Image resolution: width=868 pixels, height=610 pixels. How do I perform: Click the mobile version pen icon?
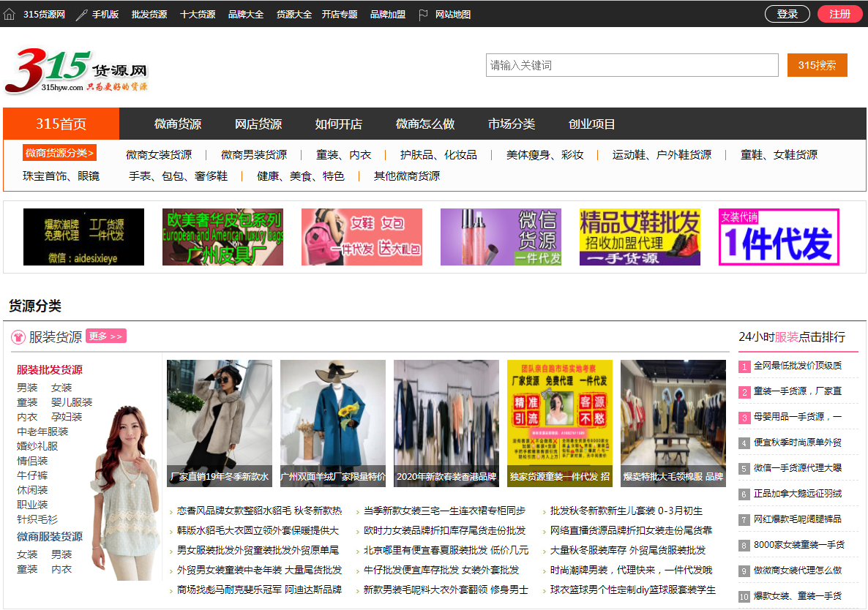pyautogui.click(x=81, y=15)
